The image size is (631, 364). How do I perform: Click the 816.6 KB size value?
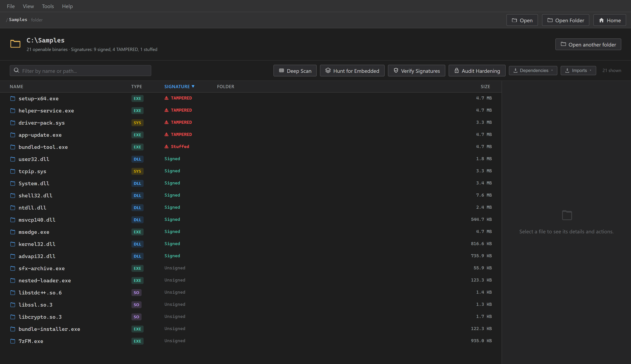[481, 243]
